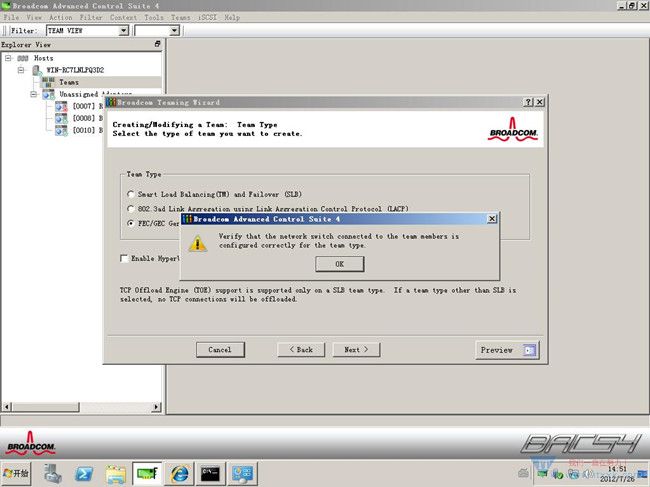Viewport: 650px width, 487px height.
Task: Select adapter [0007] row text
Action: click(x=87, y=106)
